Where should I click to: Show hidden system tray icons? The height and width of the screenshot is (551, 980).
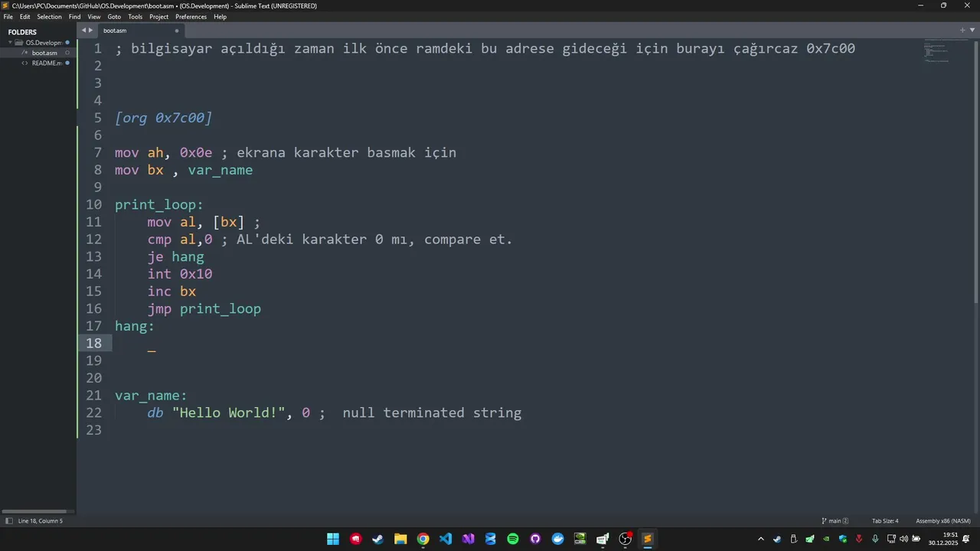[x=760, y=539]
